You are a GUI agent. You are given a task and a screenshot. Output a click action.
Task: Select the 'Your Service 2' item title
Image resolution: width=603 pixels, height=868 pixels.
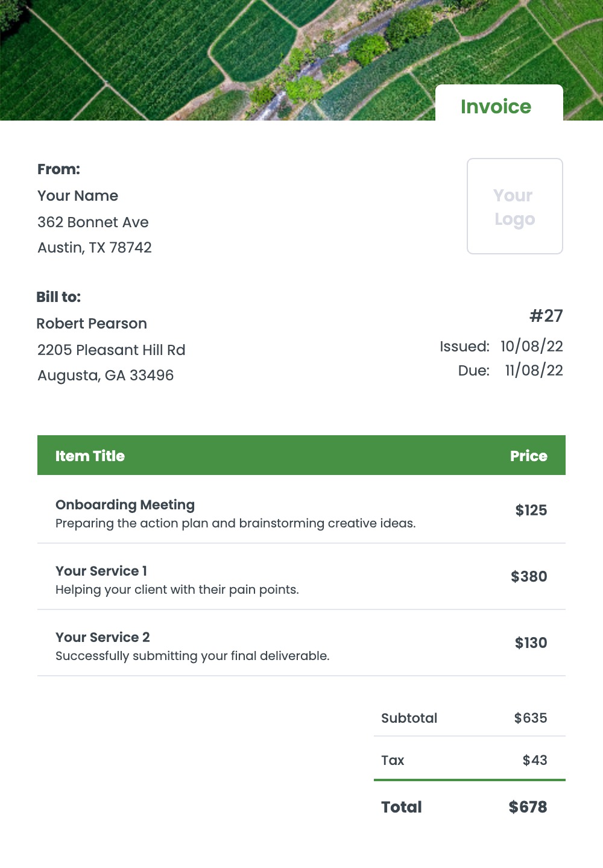pos(103,638)
